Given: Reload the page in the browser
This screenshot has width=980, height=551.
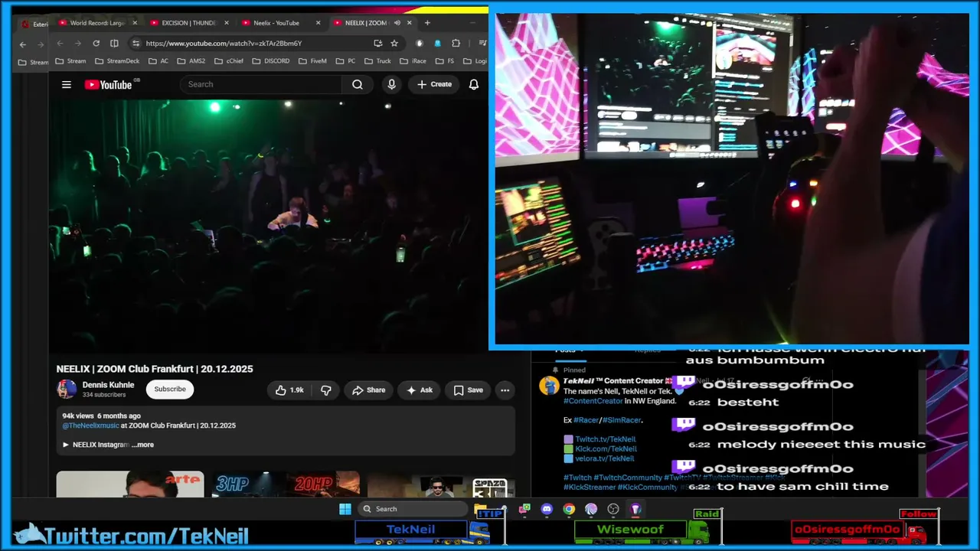Looking at the screenshot, I should click(96, 44).
